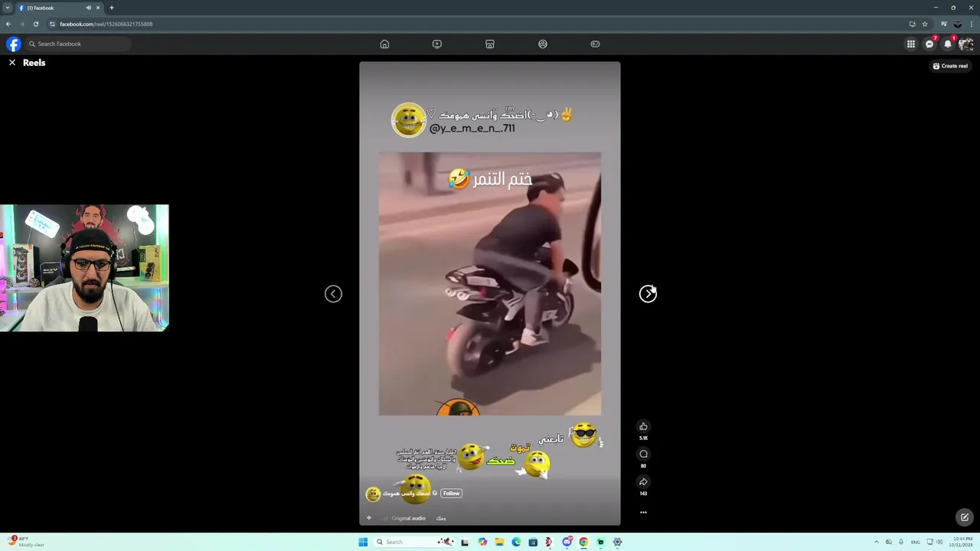Go to the next reel
Image resolution: width=980 pixels, height=551 pixels.
click(x=648, y=294)
